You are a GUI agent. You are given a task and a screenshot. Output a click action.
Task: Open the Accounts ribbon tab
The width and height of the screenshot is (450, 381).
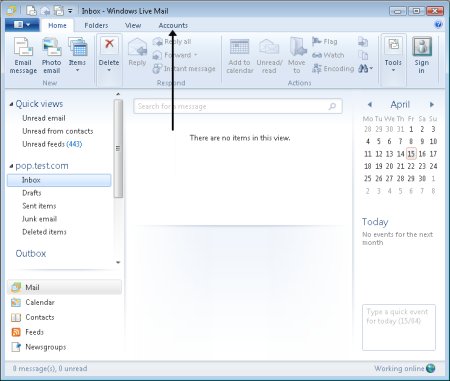tap(173, 25)
